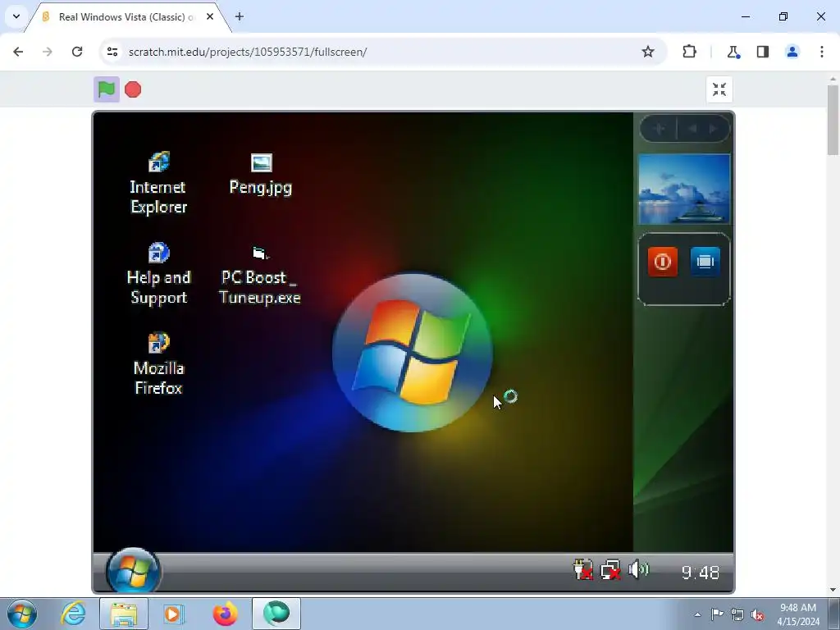
Task: Select PC Boost Tuneup.exe on desktop
Action: [x=260, y=276]
